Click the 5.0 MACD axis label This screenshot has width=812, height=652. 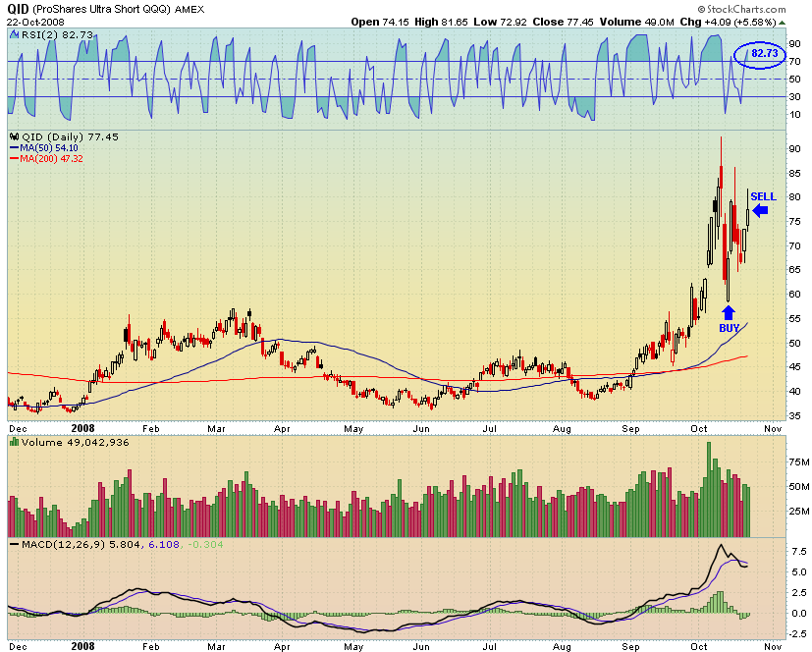(799, 572)
